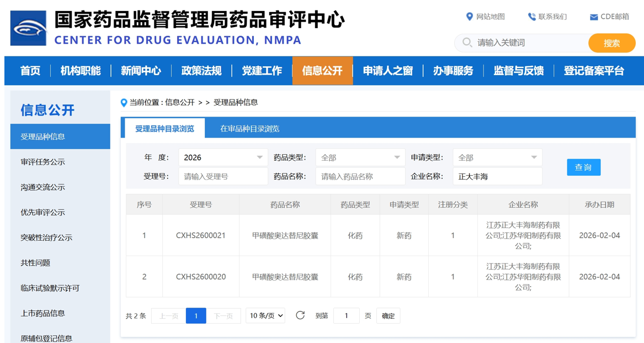Screen dimensions: 644x343
Task: Expand the 药品类型 dropdown
Action: point(360,157)
